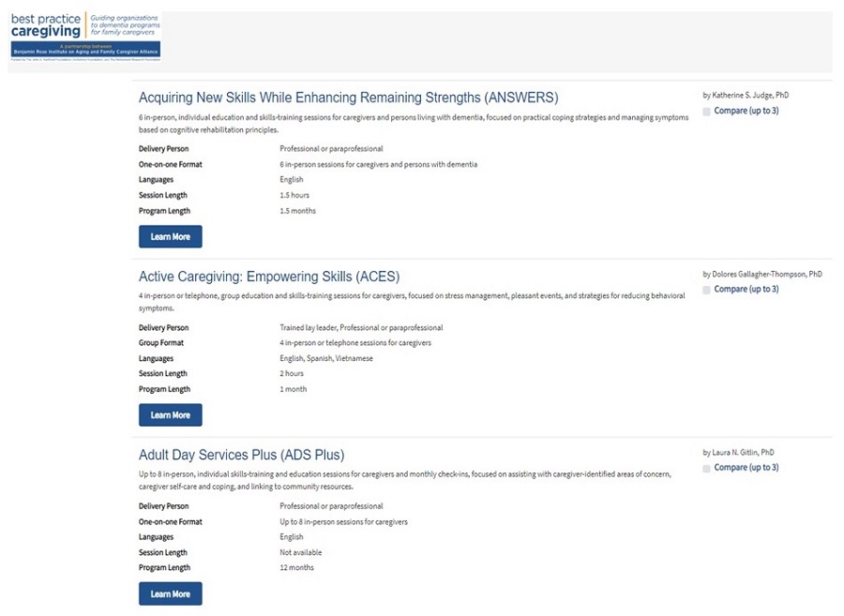Click Learn More under the ANSWERS program

(170, 236)
